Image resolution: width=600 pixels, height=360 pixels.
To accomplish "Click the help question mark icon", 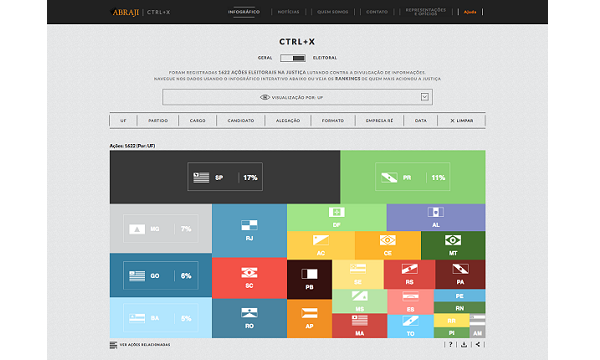I will [x=450, y=344].
